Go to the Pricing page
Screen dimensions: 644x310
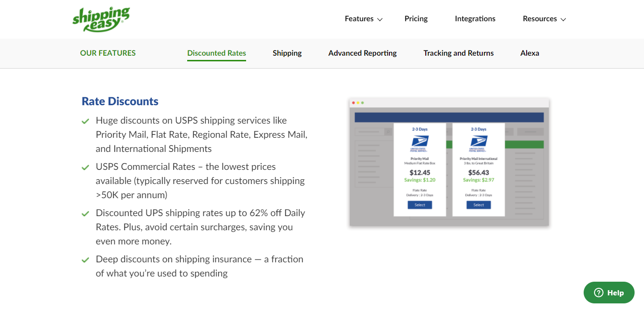(416, 19)
